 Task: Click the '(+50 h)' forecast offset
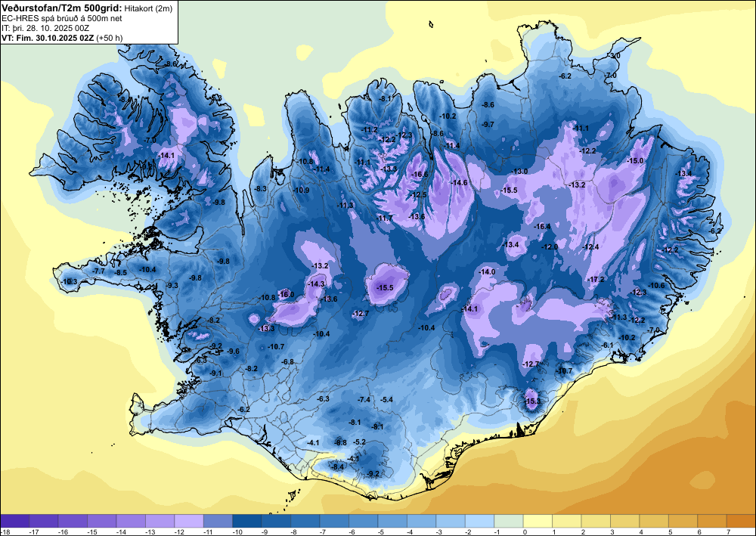(110, 38)
